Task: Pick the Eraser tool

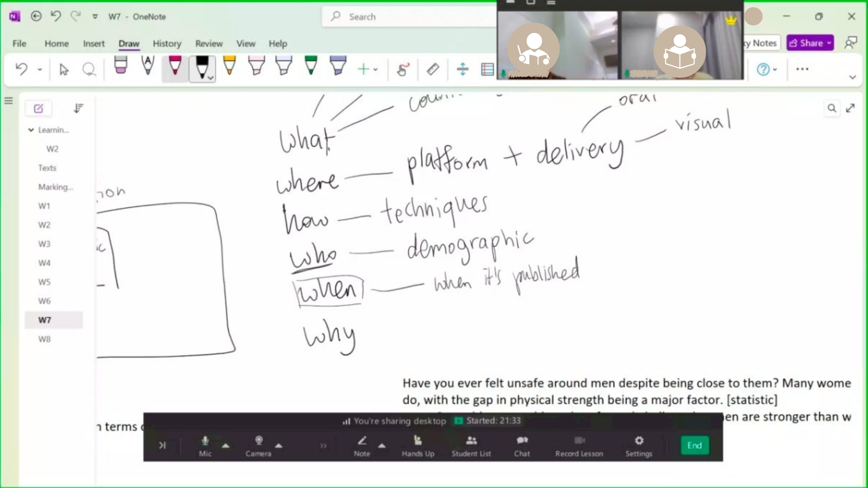Action: (121, 66)
